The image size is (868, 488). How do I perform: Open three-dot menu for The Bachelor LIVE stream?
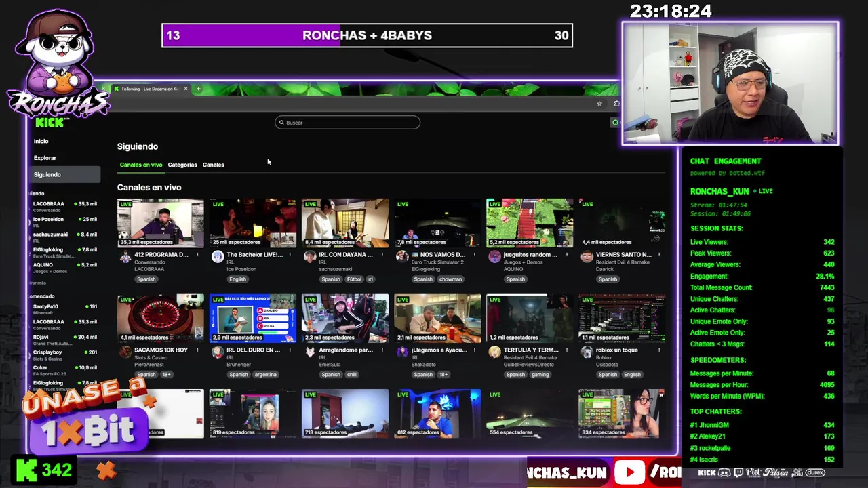tap(290, 255)
